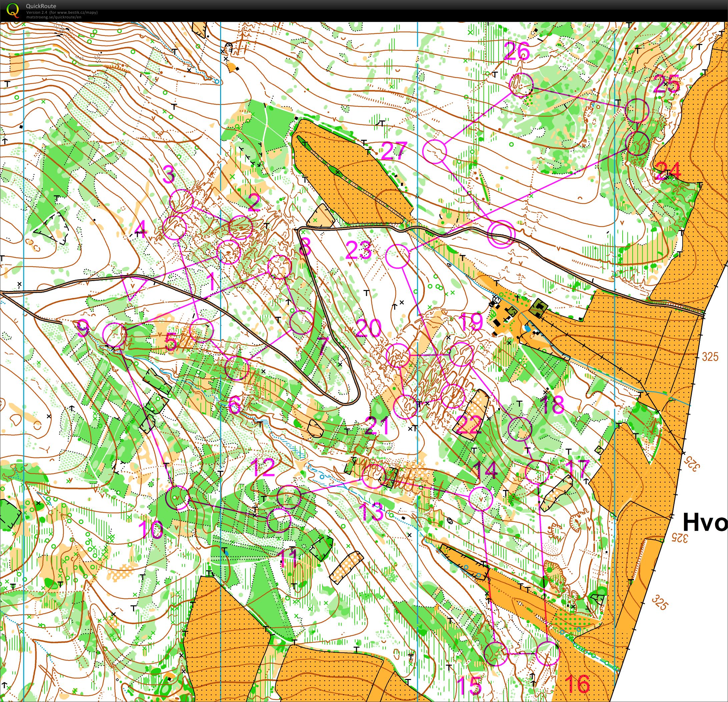Select control circle 1 on the map
Viewport: 728px width, 702px height.
point(228,252)
